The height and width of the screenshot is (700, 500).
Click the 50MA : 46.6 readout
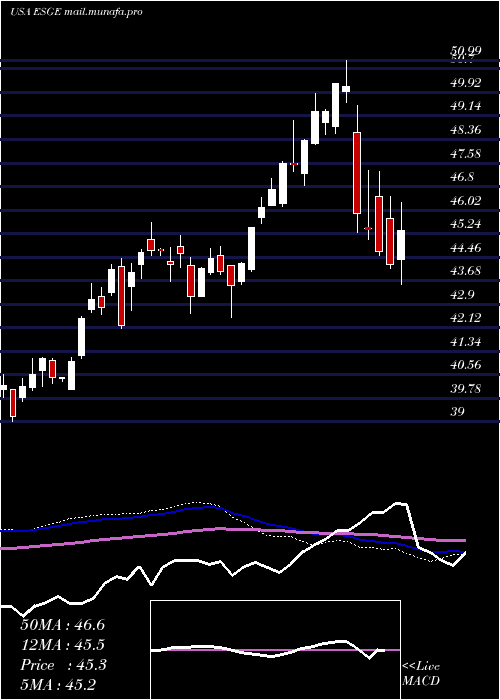click(62, 625)
